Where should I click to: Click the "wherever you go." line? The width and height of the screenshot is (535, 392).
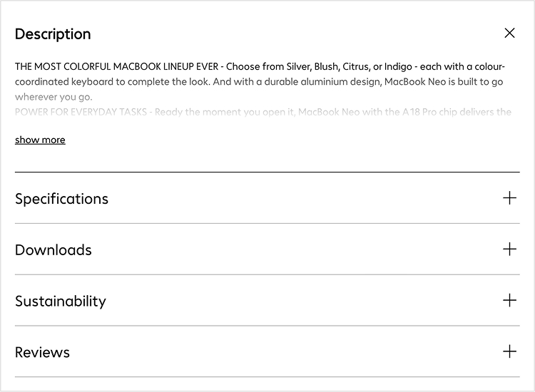click(53, 97)
